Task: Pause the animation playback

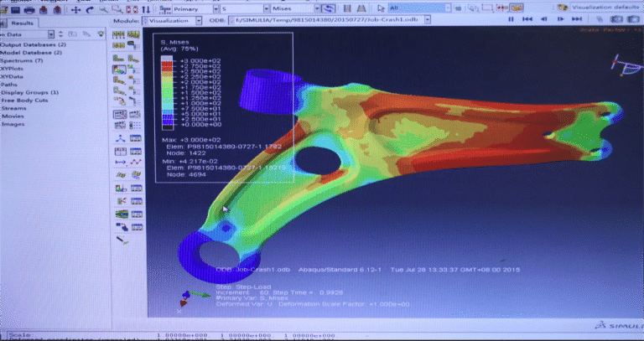Action: 510,20
